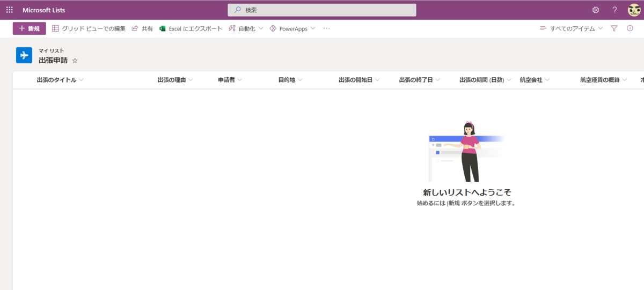Click the Microsoft Lists app title
This screenshot has width=644, height=290.
click(44, 10)
